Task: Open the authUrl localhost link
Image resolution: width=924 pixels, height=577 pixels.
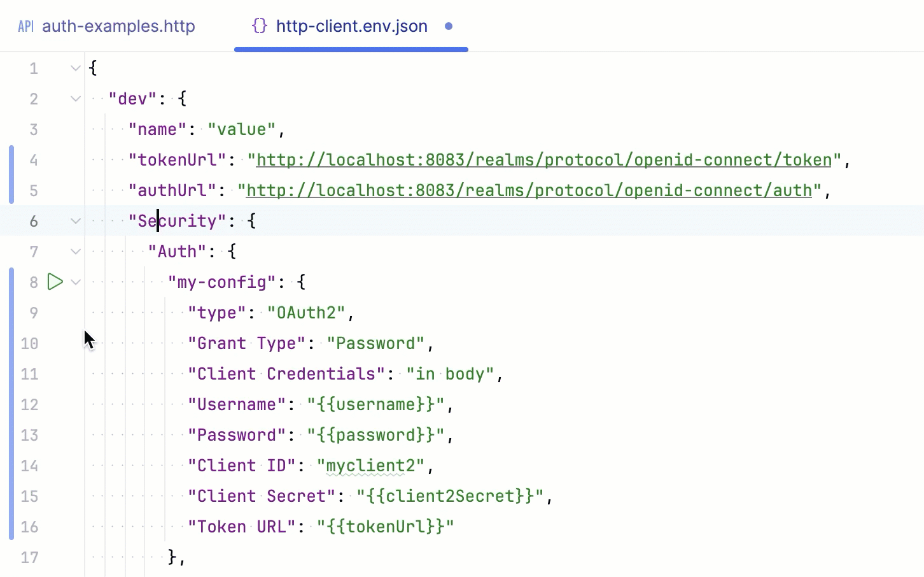Action: coord(527,190)
